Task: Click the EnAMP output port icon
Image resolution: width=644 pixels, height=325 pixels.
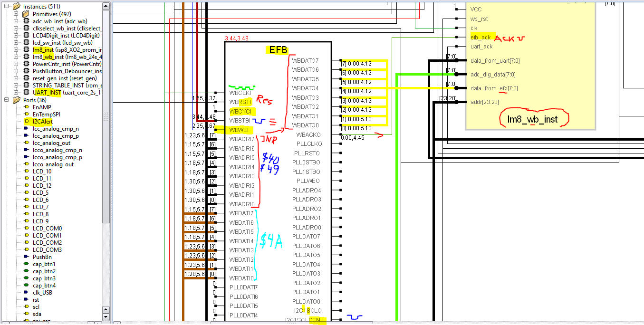Action: click(x=27, y=107)
